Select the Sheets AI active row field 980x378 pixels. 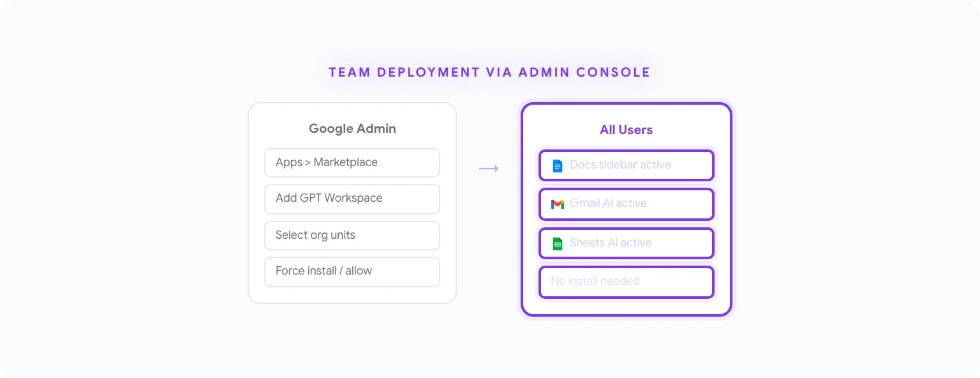pyautogui.click(x=626, y=243)
